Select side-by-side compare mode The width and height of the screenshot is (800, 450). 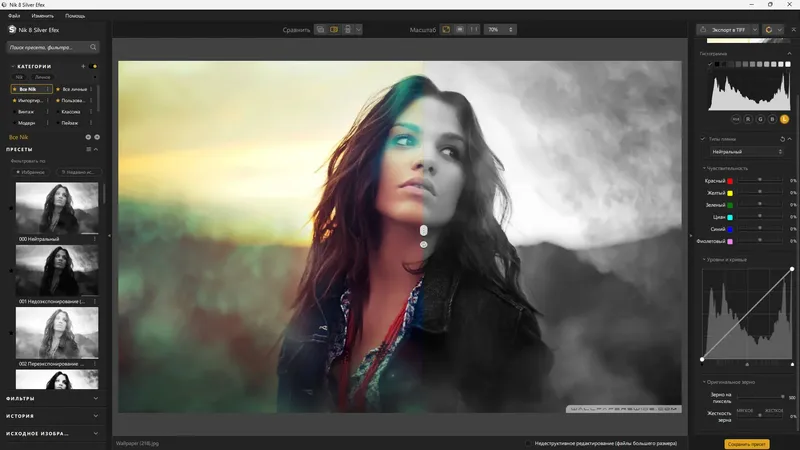348,30
